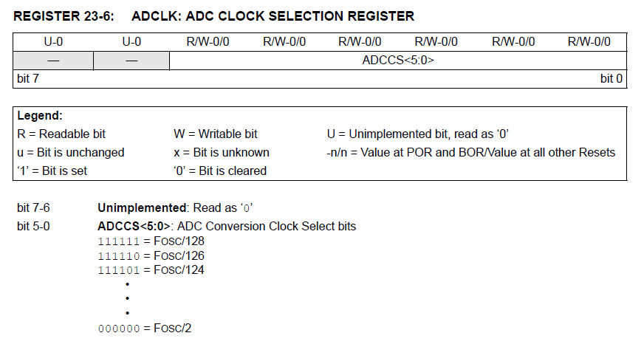Click the 'R = Readable bit' legend entry
Viewport: 644px width, 347px height.
(x=61, y=134)
